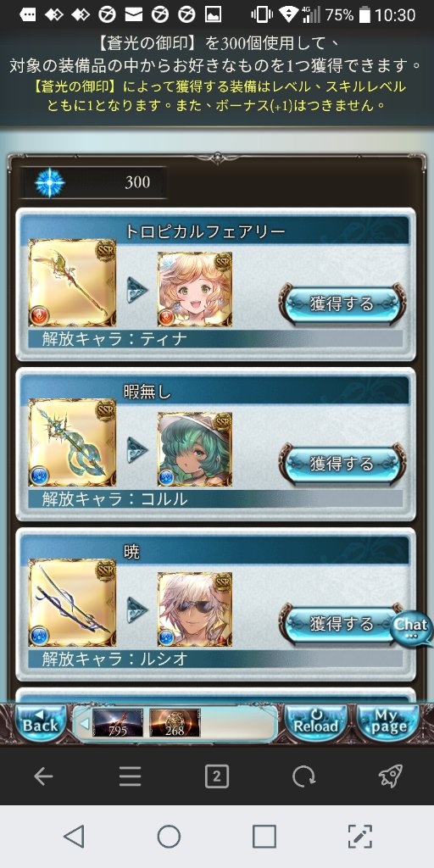
Task: Open the browser hamburger menu
Action: pyautogui.click(x=130, y=777)
